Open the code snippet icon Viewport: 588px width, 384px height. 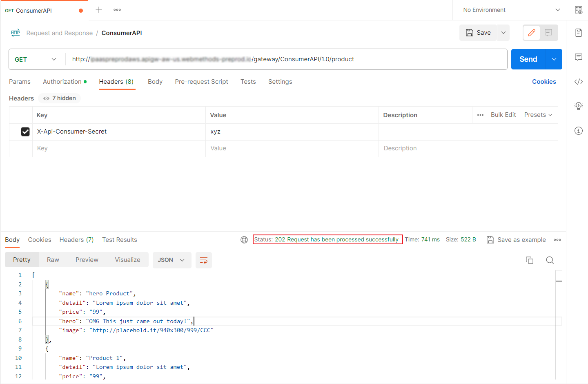(x=579, y=82)
